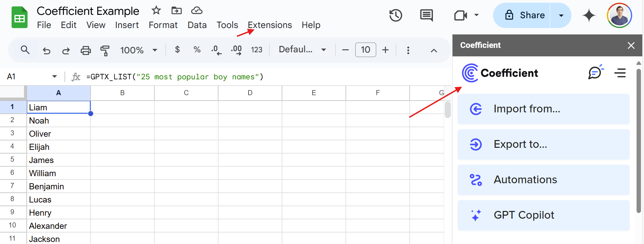Star the Coefficient Example document

point(156,10)
